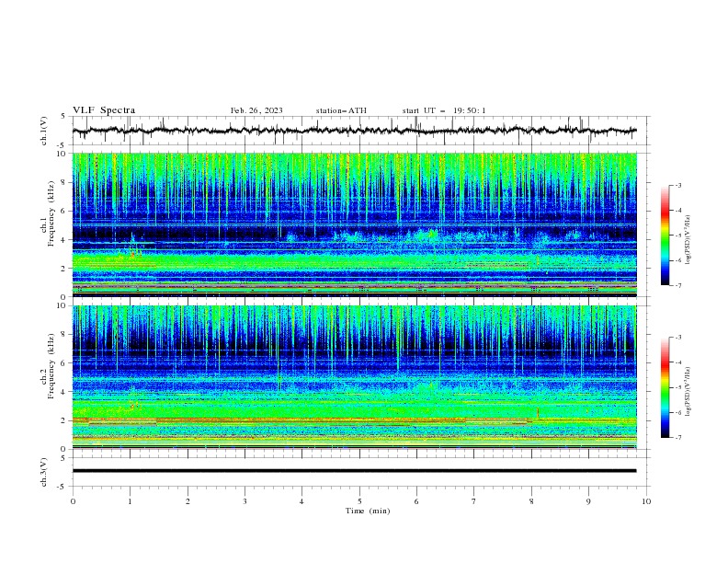Click the ch.2 spectrogram color scale bar
The image size is (728, 563).
[665, 387]
